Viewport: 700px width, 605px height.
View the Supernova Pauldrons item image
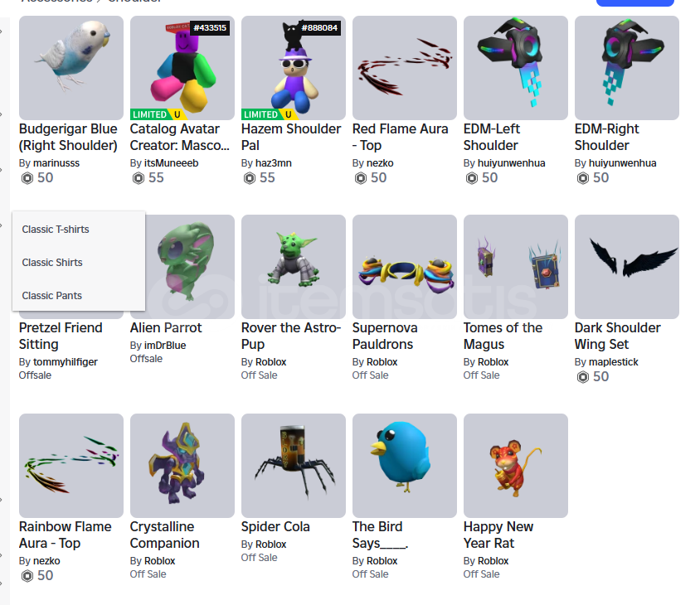coord(405,267)
